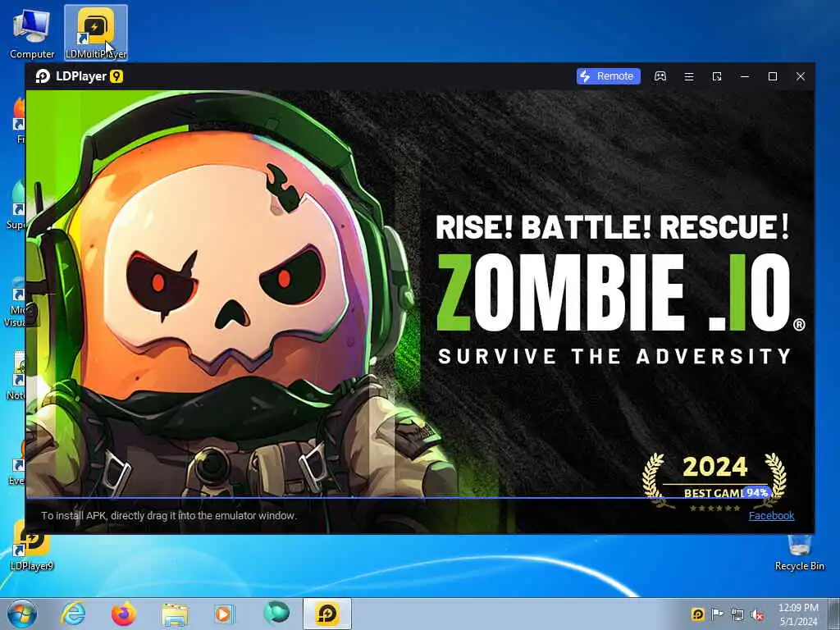Image resolution: width=840 pixels, height=630 pixels.
Task: Launch Firefox from taskbar
Action: click(124, 614)
